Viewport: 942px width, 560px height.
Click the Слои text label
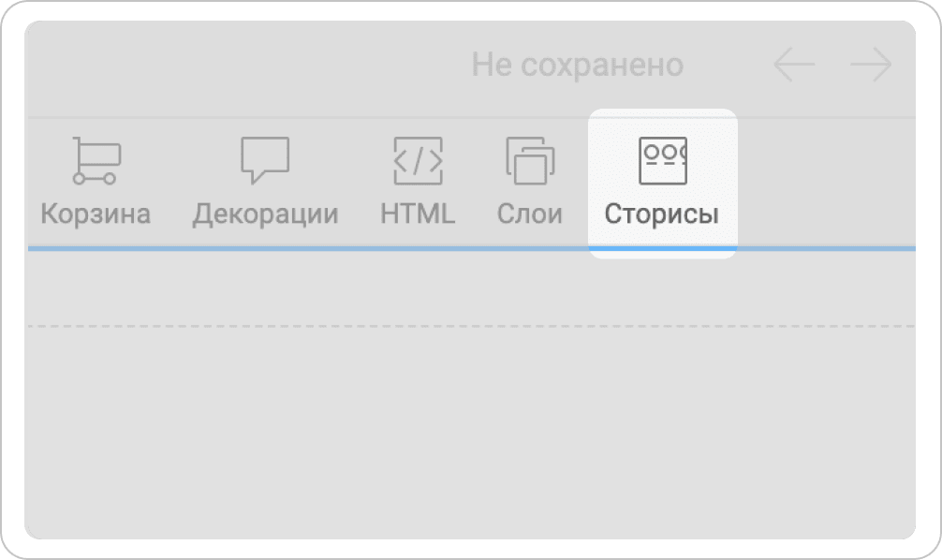530,214
